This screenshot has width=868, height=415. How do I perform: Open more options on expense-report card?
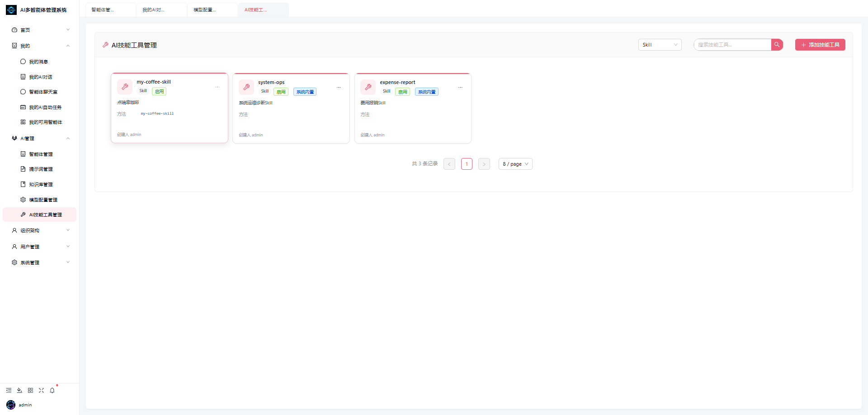(x=460, y=88)
